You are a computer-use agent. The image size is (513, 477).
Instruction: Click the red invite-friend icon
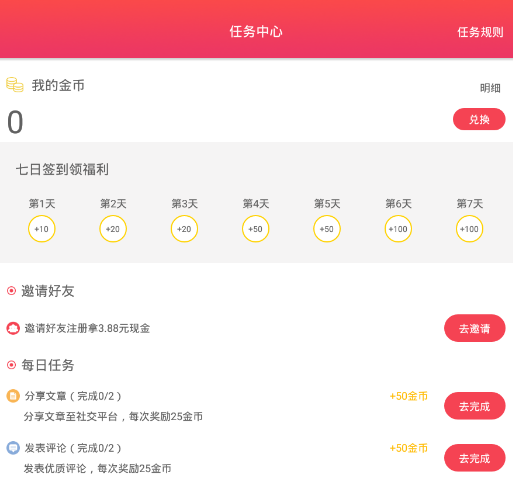click(x=13, y=329)
